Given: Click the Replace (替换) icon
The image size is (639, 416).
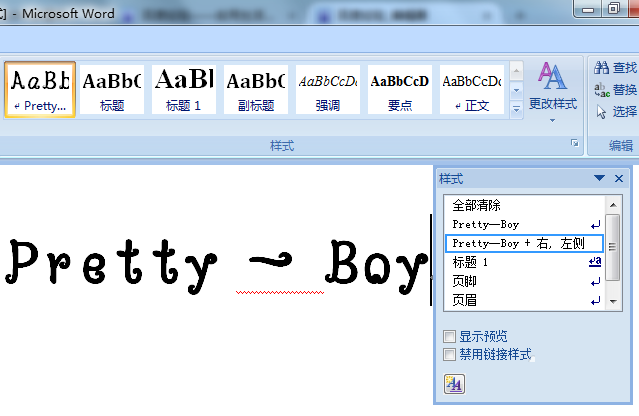Looking at the screenshot, I should point(601,90).
